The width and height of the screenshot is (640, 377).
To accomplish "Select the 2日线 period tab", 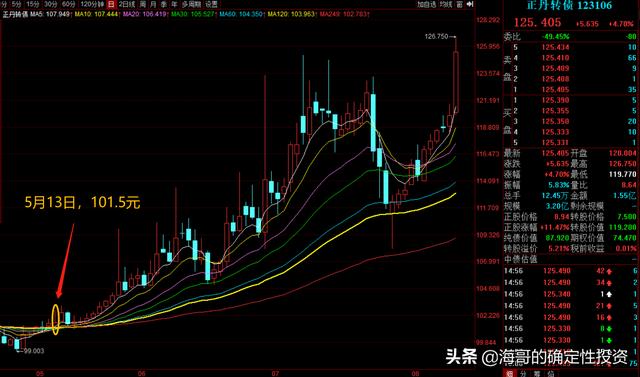I will point(127,4).
